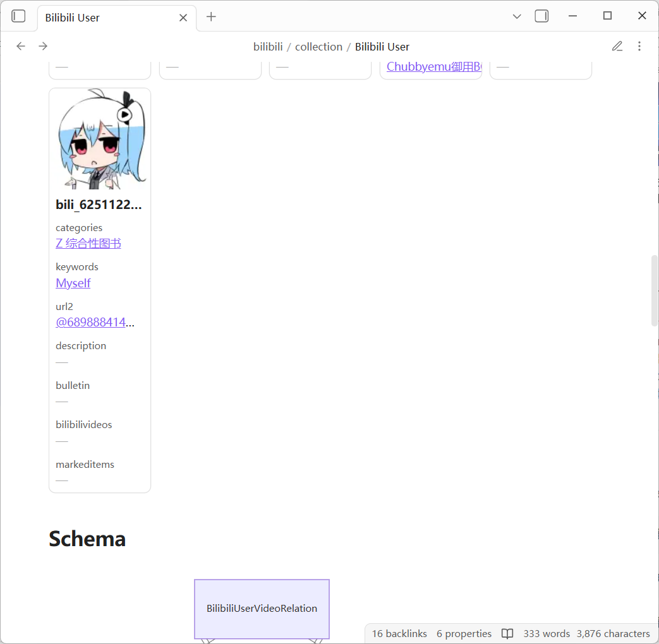Open the Z 综合性图书 category link
Image resolution: width=659 pixels, height=644 pixels.
point(88,244)
